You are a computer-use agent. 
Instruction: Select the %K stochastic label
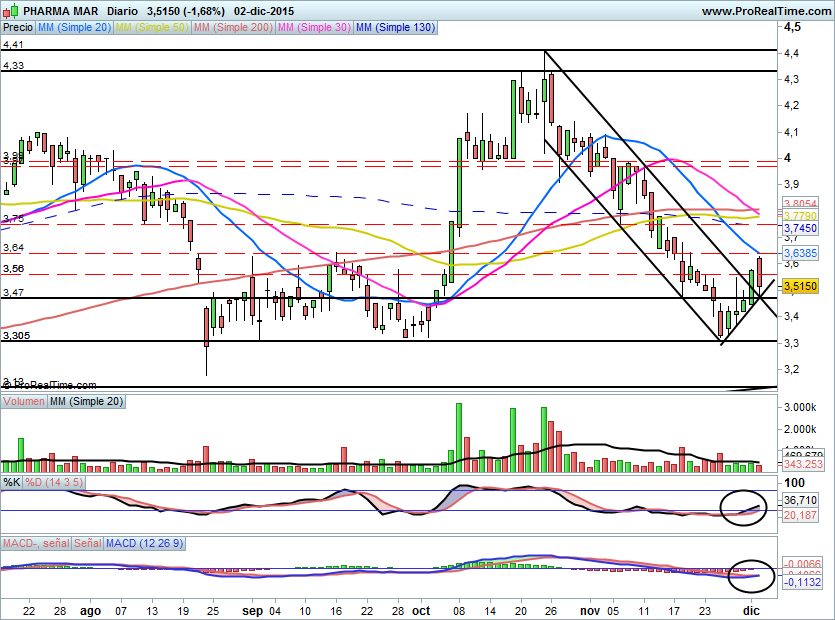click(12, 483)
